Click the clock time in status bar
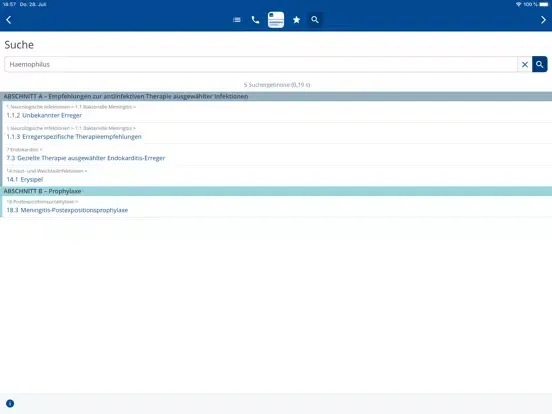This screenshot has height=414, width=552. (x=10, y=4)
